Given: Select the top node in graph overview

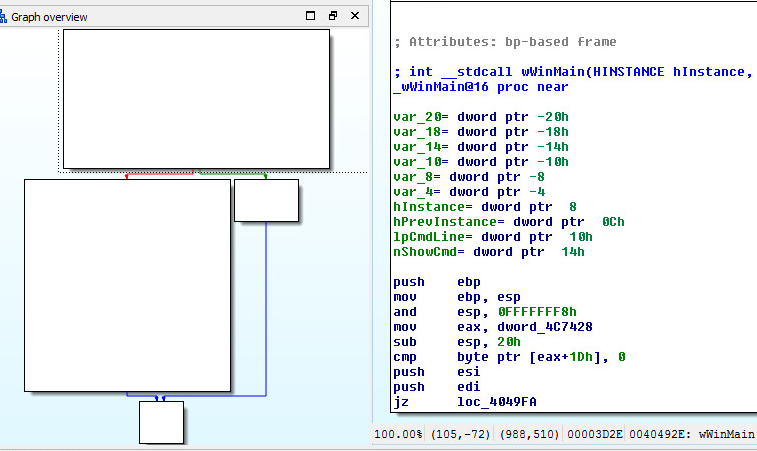Looking at the screenshot, I should coord(196,98).
